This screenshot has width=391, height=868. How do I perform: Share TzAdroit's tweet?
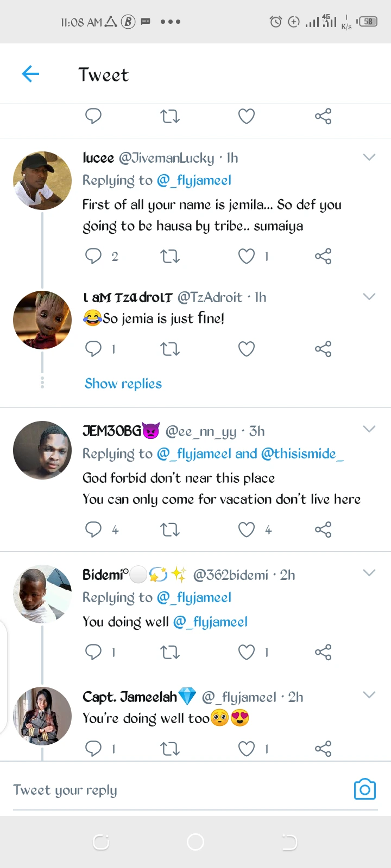pos(323,349)
